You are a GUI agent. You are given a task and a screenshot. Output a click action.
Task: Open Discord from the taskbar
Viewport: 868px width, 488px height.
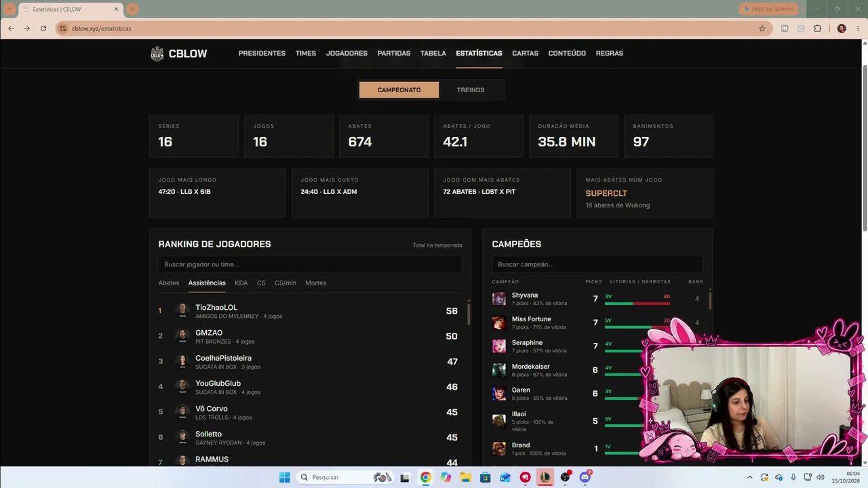point(585,477)
